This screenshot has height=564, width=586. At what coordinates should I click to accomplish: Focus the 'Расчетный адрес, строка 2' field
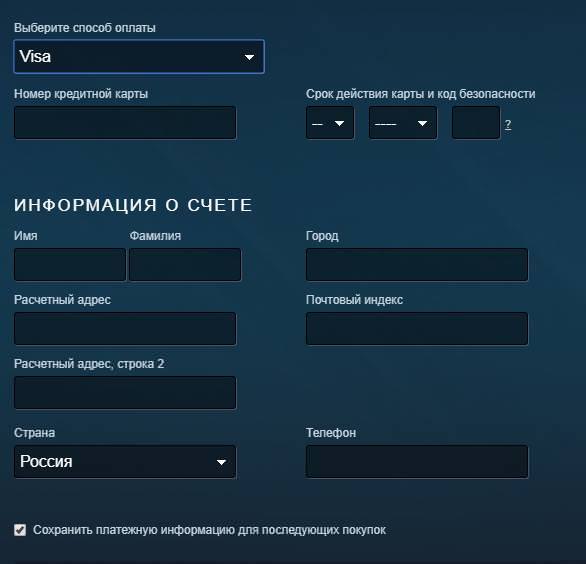click(125, 392)
